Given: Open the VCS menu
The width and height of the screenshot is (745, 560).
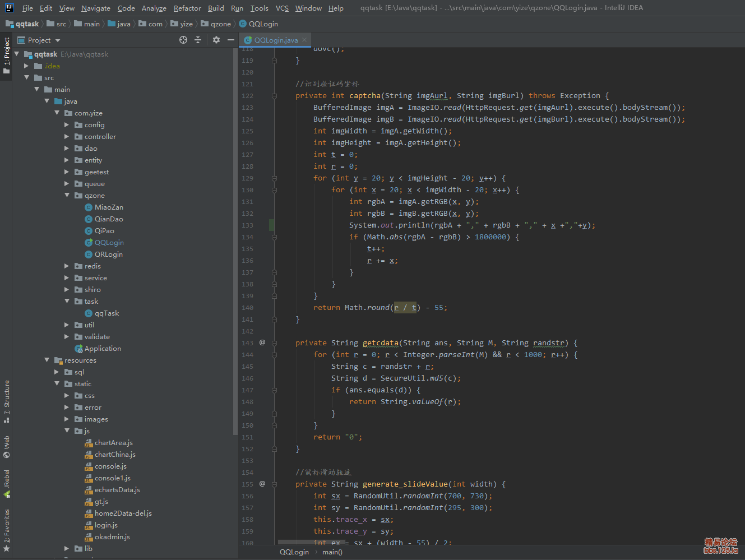Looking at the screenshot, I should pyautogui.click(x=282, y=8).
